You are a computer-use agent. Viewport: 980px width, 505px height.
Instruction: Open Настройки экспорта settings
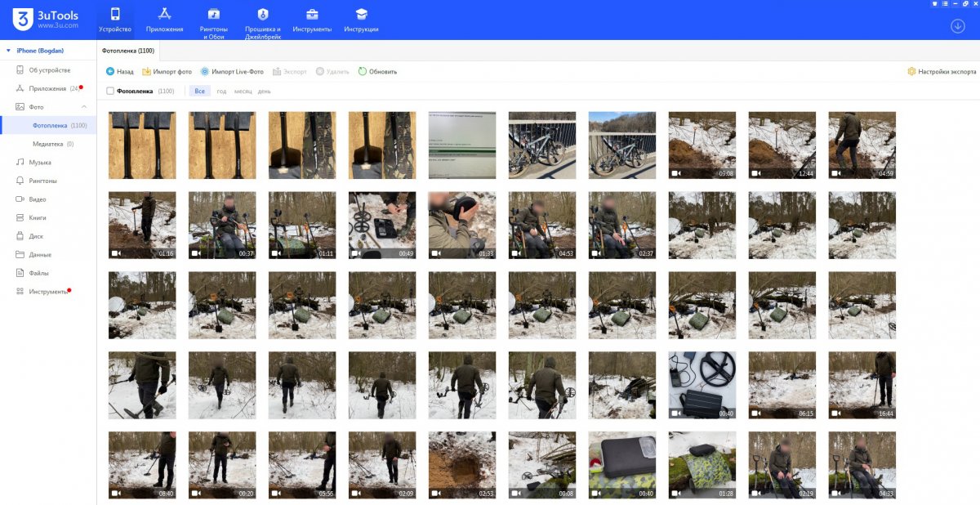pos(942,72)
